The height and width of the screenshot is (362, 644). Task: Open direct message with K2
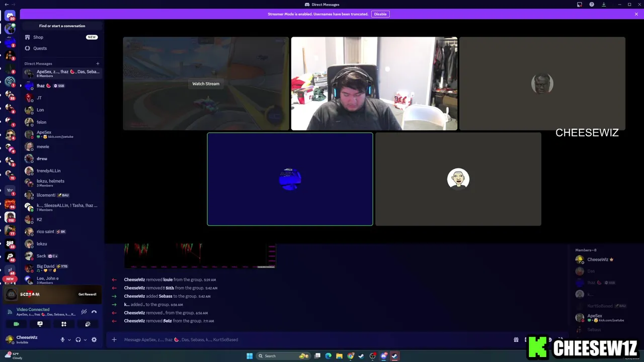tap(61, 219)
